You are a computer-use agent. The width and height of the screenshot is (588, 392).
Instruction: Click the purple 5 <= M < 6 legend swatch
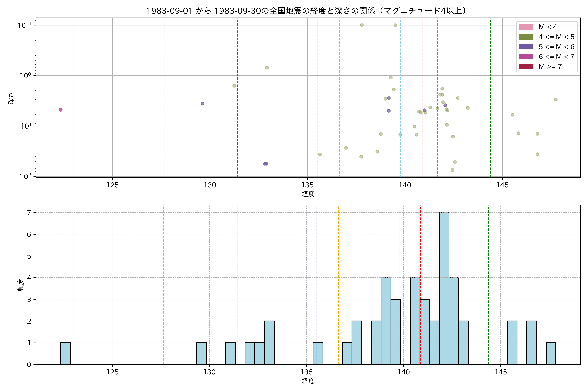(x=526, y=47)
